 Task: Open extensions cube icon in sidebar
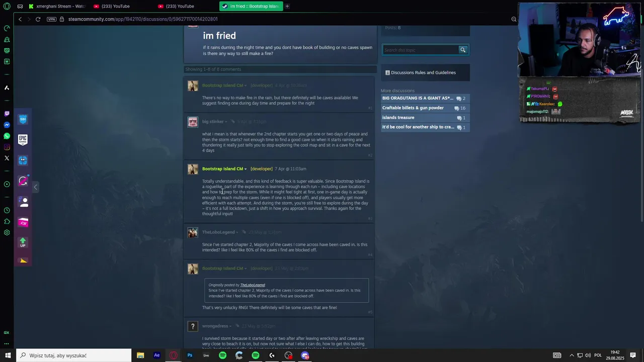click(x=7, y=221)
